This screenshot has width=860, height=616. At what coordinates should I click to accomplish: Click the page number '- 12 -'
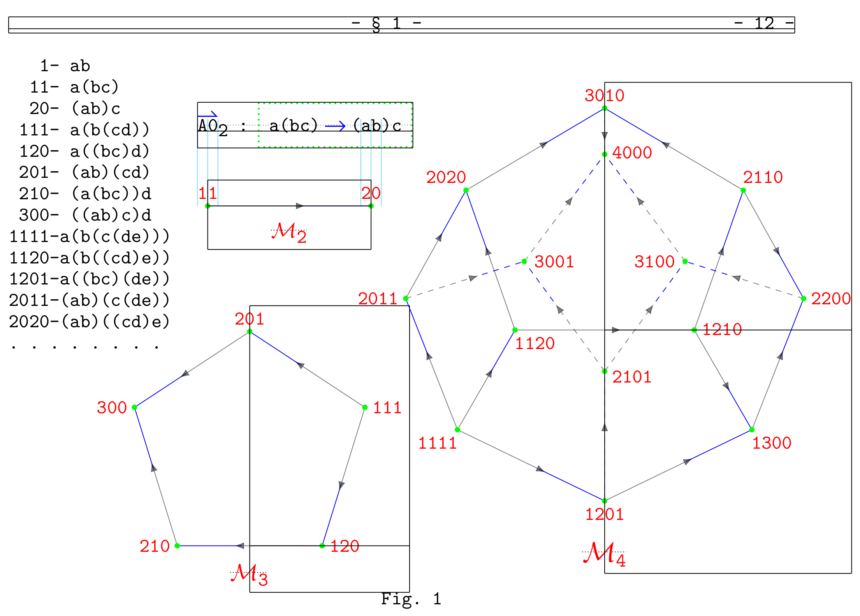point(764,24)
